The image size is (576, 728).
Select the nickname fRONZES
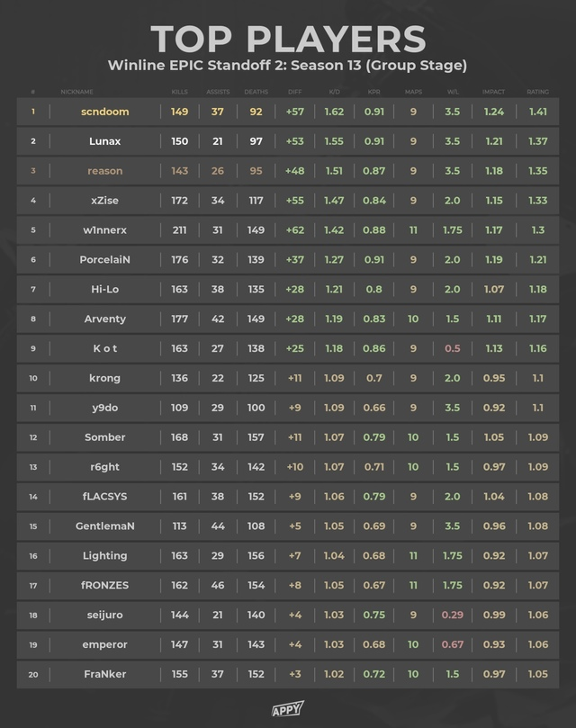point(105,586)
